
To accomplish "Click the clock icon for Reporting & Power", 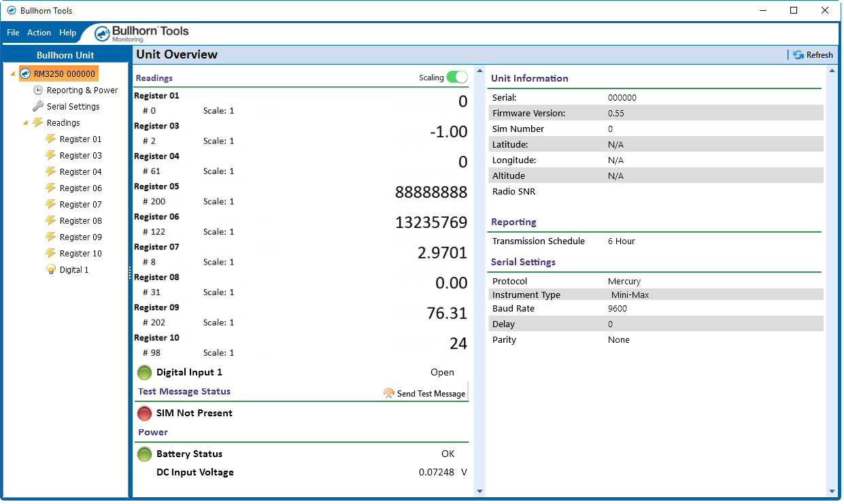I will tap(38, 90).
